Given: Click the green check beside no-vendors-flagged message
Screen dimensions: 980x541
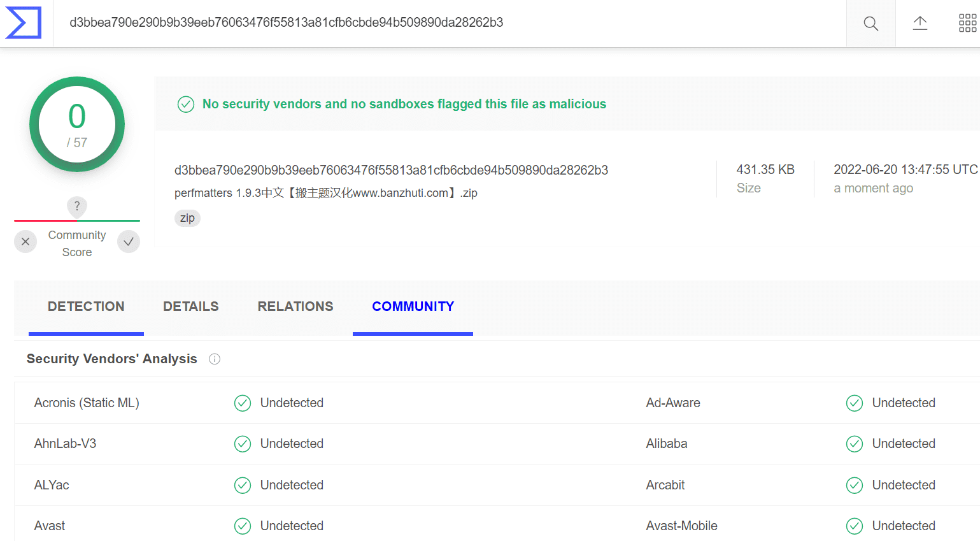Looking at the screenshot, I should (x=186, y=104).
